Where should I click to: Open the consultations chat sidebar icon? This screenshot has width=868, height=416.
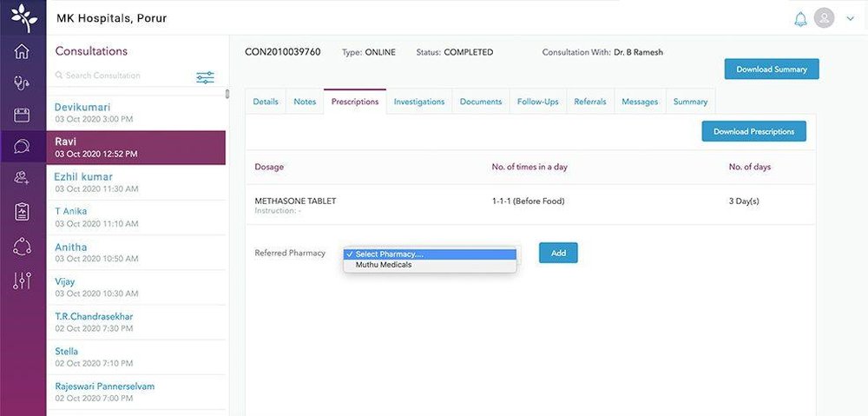tap(23, 146)
